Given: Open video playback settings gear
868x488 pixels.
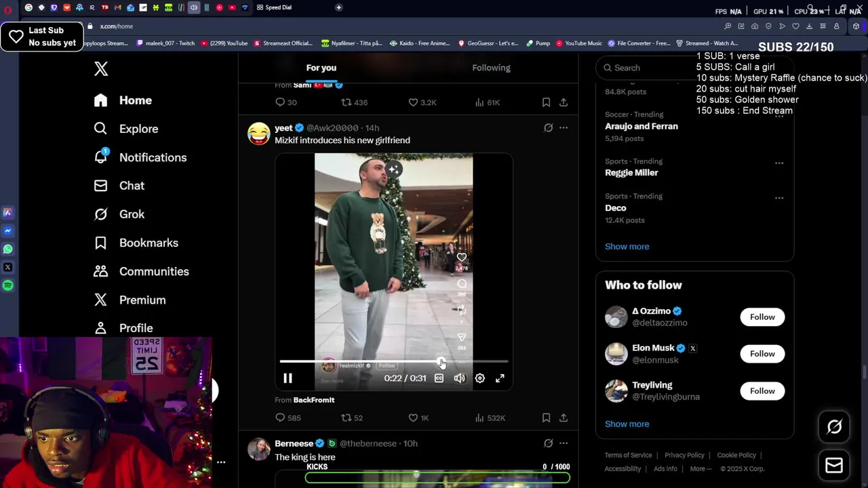Looking at the screenshot, I should pos(479,379).
